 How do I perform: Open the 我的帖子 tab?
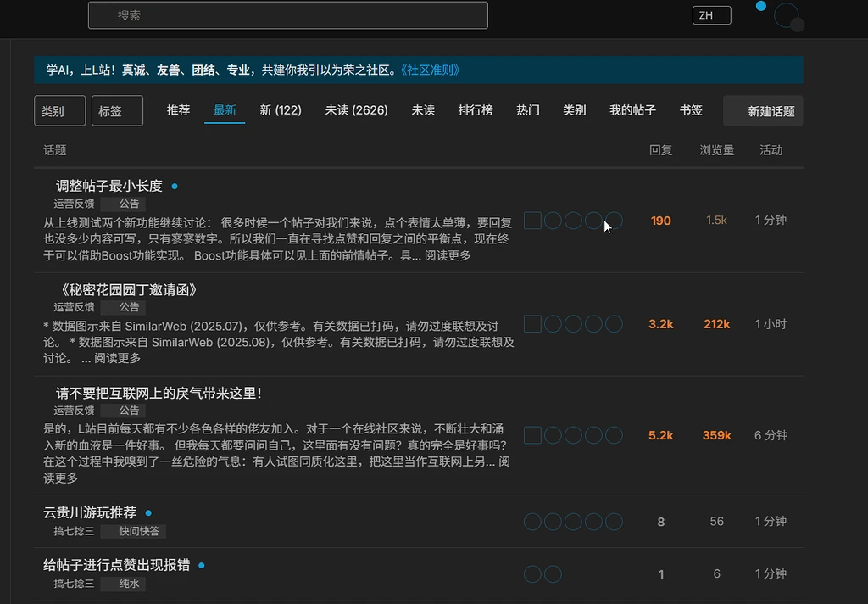632,110
